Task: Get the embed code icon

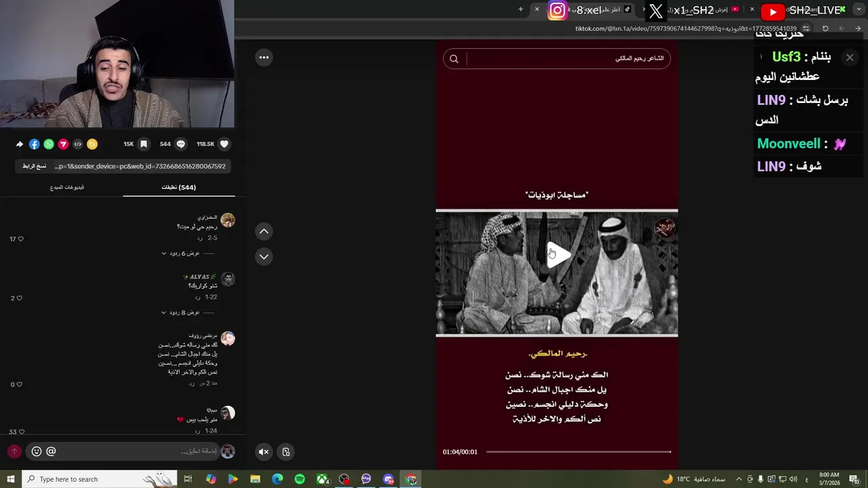Action: tap(77, 144)
